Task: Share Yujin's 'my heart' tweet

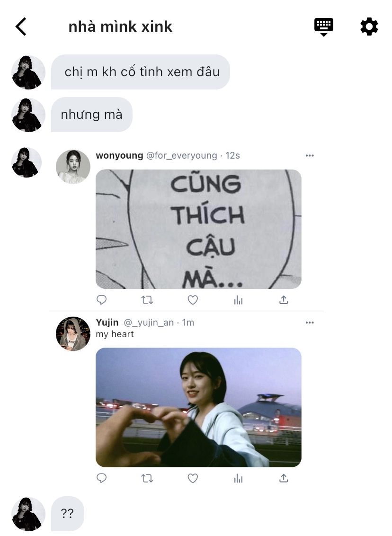Action: coord(284,478)
